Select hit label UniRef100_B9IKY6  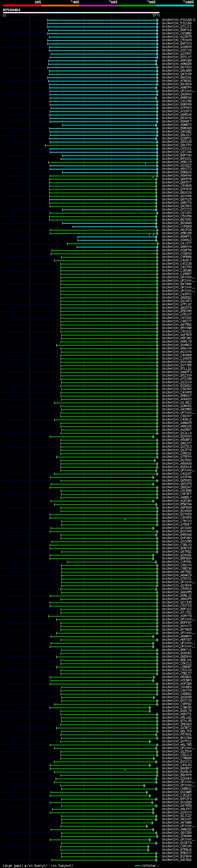[176, 118]
